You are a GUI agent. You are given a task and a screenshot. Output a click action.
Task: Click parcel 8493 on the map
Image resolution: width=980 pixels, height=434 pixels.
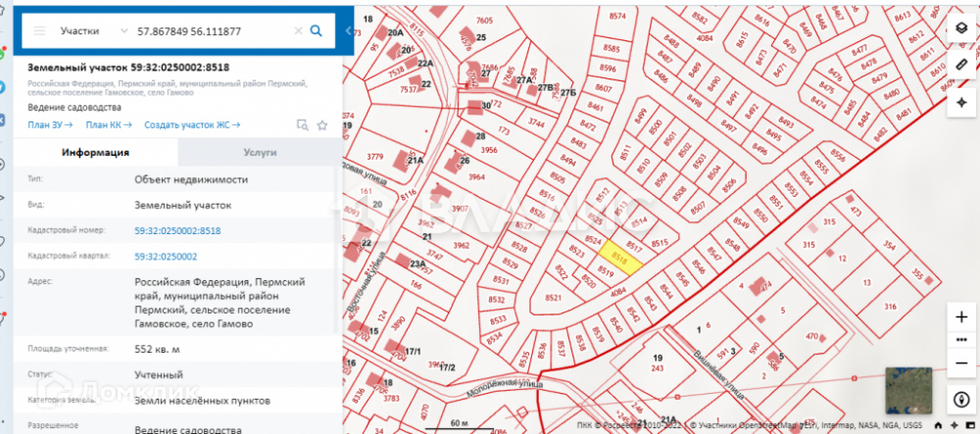[786, 123]
